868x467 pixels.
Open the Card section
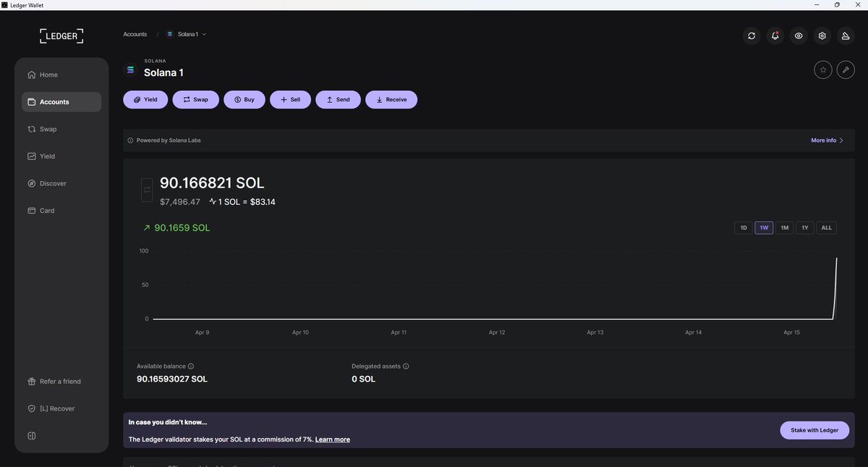61,211
